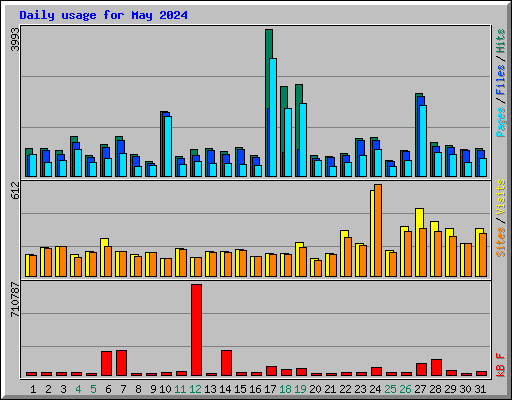Click green weekend day label 5

pyautogui.click(x=93, y=389)
